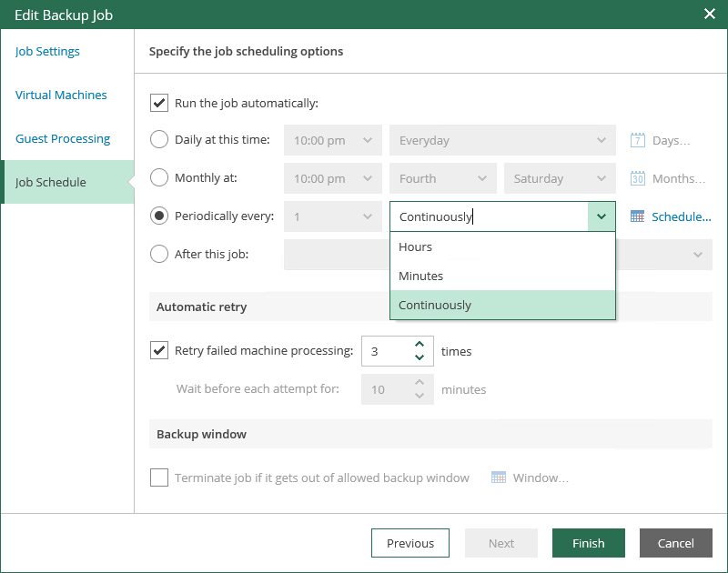Screen dimensions: 728x573
Task: Click the Window... link
Action: click(x=541, y=477)
